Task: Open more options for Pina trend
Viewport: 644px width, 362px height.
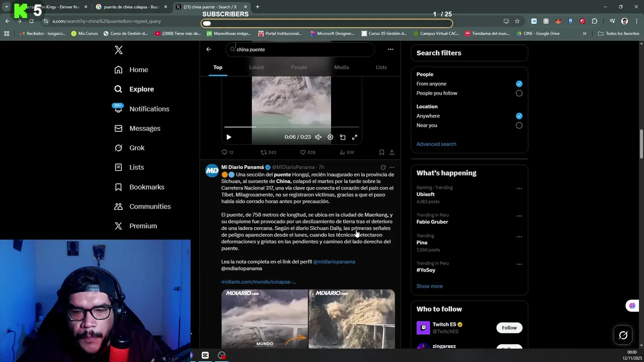Action: tap(519, 237)
